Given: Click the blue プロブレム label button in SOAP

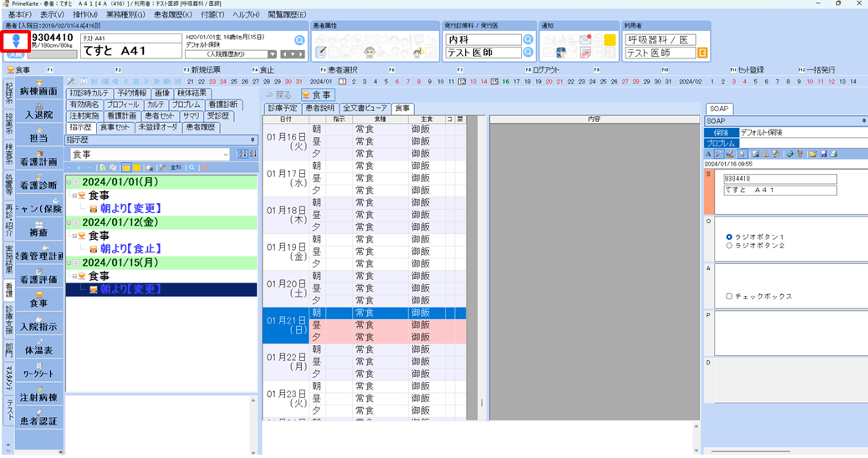Looking at the screenshot, I should (722, 143).
